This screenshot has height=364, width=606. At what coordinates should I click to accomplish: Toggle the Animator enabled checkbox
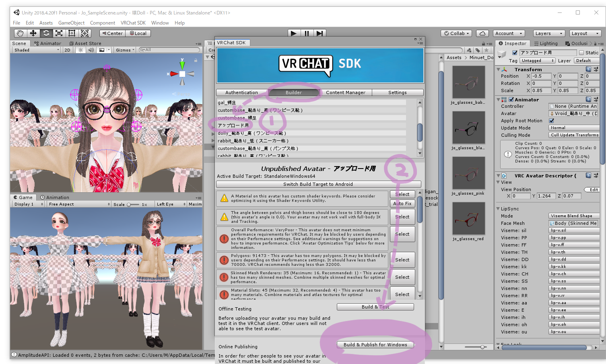(x=511, y=99)
